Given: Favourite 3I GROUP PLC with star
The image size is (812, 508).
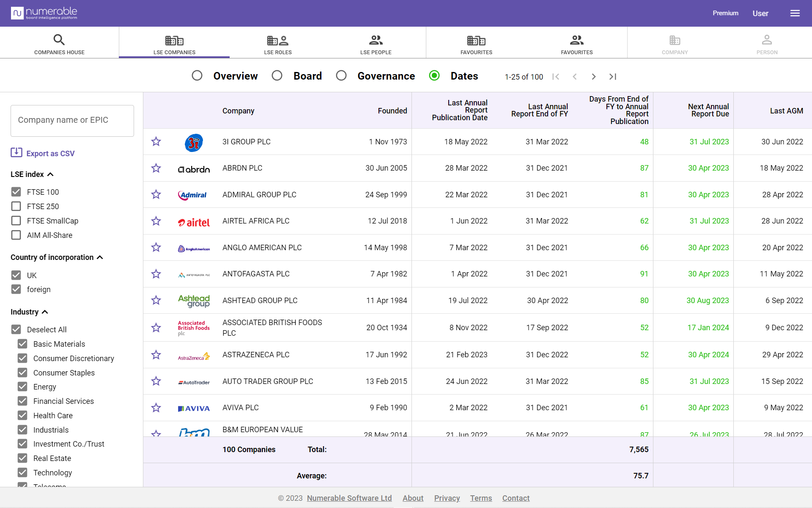Looking at the screenshot, I should (156, 141).
